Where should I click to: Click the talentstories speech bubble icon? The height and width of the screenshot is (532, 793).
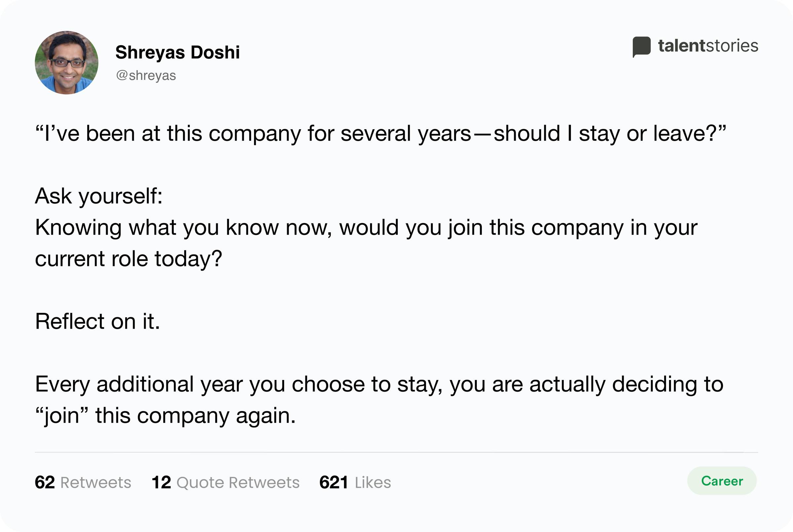tap(641, 47)
